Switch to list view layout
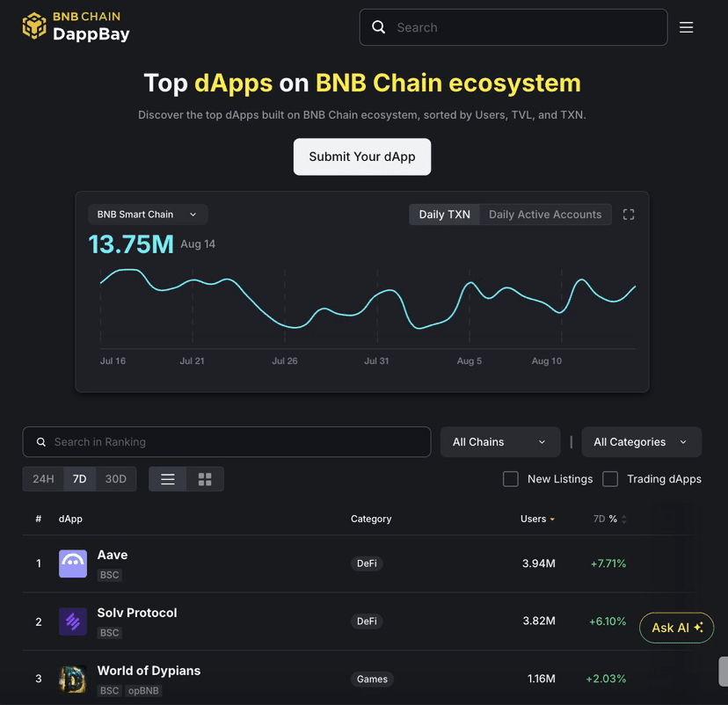 tap(168, 479)
